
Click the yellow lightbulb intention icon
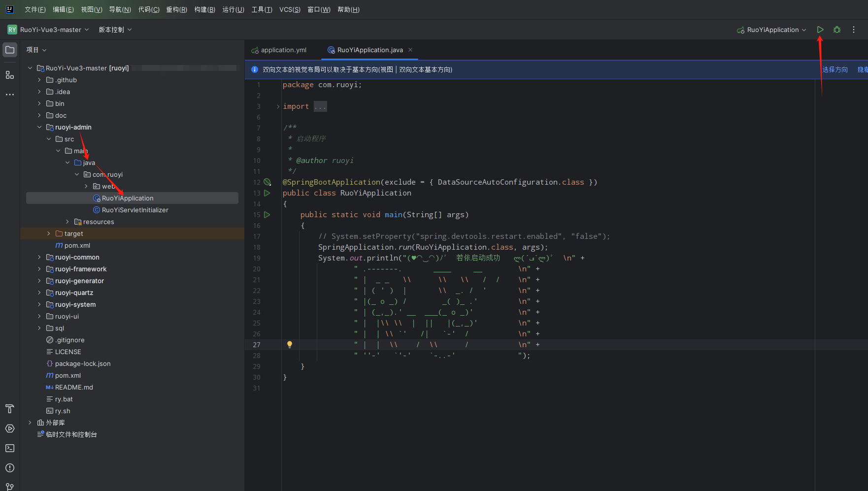(x=290, y=345)
